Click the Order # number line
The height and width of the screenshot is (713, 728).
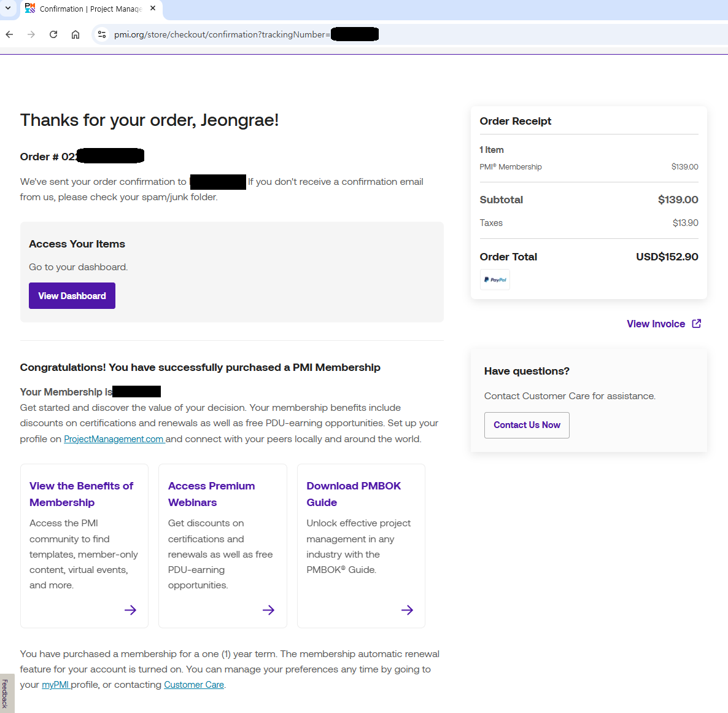point(82,157)
